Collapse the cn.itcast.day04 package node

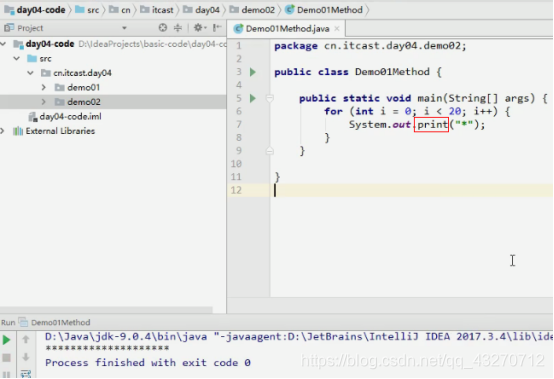pyautogui.click(x=31, y=73)
